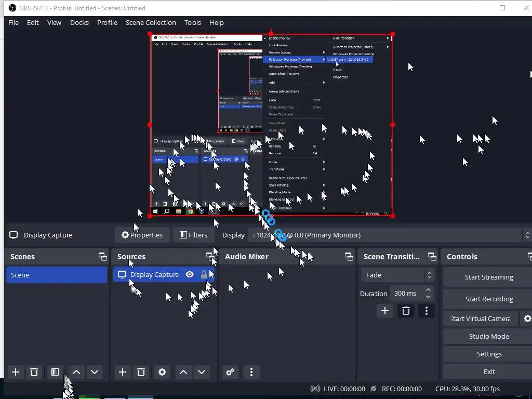532x399 pixels.
Task: Undock the Scene Transitions panel
Action: (432, 257)
